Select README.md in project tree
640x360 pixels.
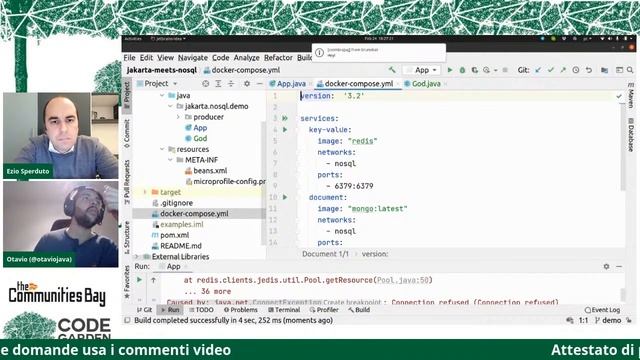coord(181,246)
